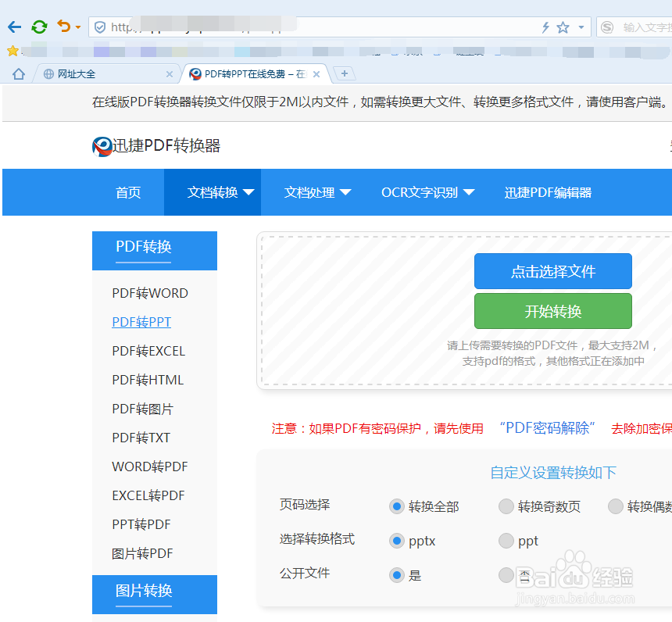Expand the 文档转换 dropdown menu
The width and height of the screenshot is (672, 622).
click(x=212, y=192)
